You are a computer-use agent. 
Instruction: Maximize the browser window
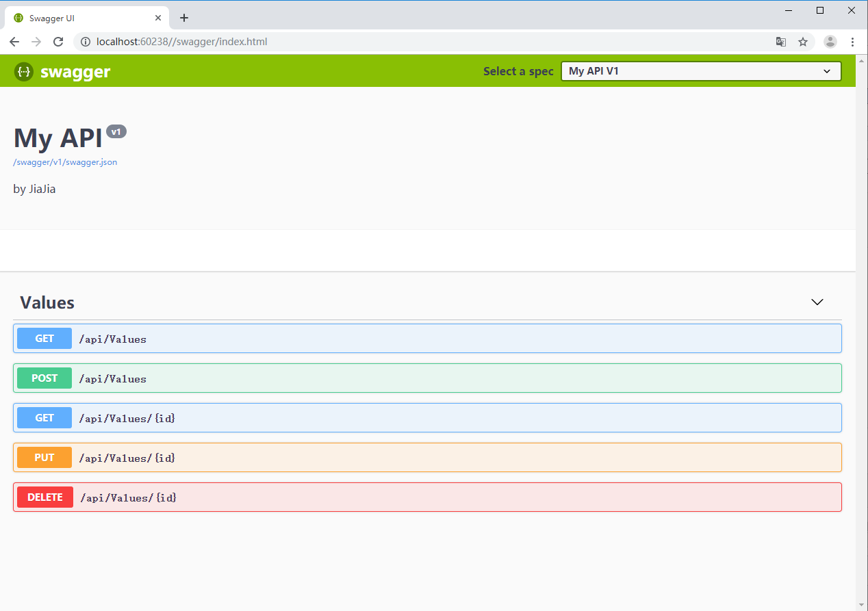coord(820,10)
